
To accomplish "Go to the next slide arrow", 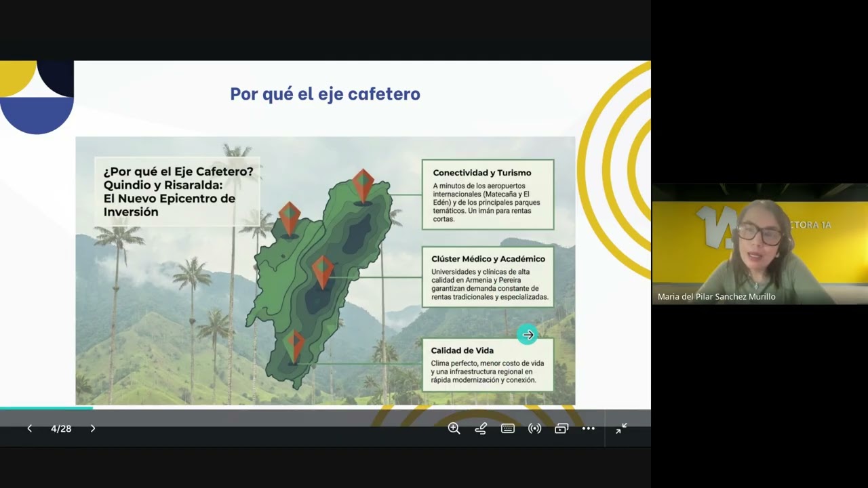I will pos(93,428).
